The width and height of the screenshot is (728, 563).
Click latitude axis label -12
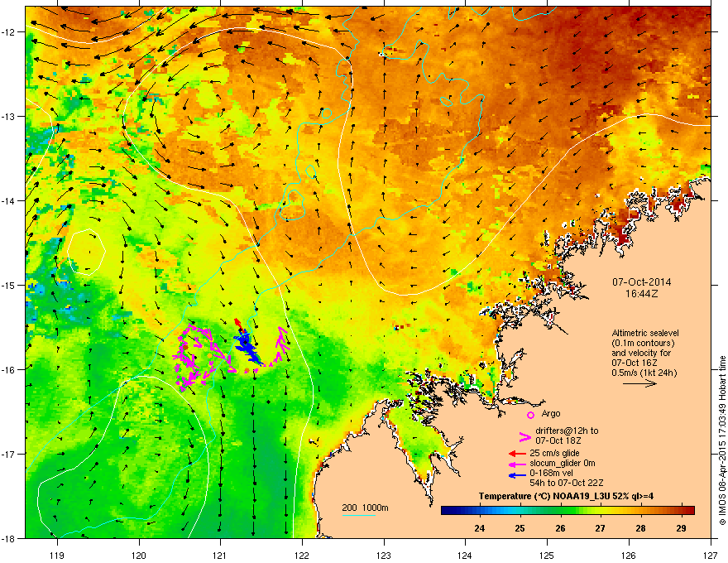(x=9, y=31)
